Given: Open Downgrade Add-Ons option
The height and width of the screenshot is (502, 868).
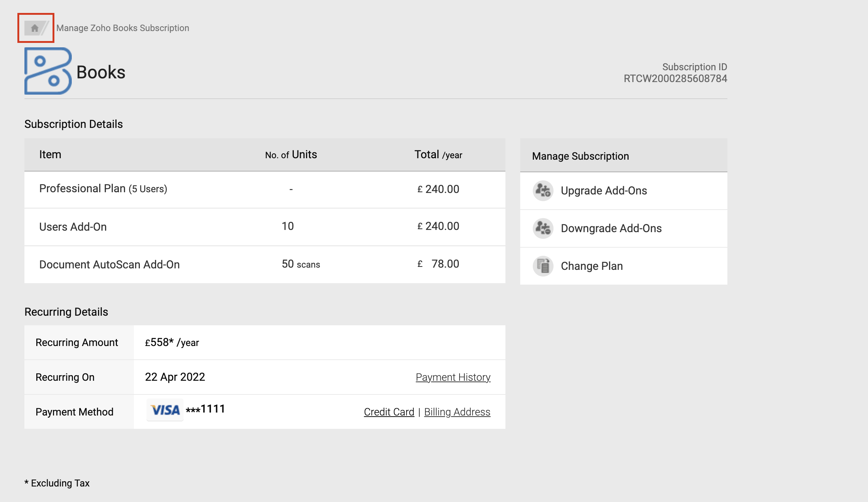Looking at the screenshot, I should 611,228.
